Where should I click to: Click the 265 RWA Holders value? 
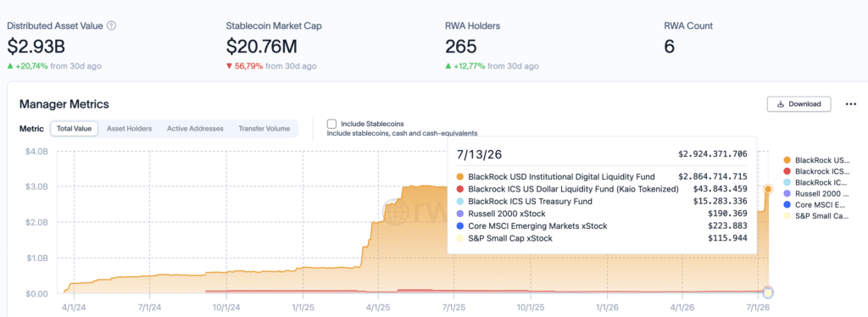(x=460, y=47)
